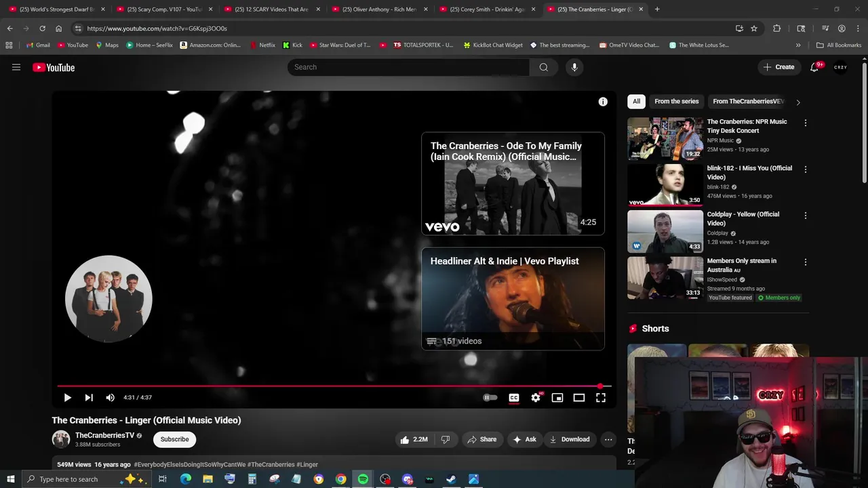Viewport: 868px width, 488px height.
Task: Like the video with 2.2M likes
Action: 414,439
